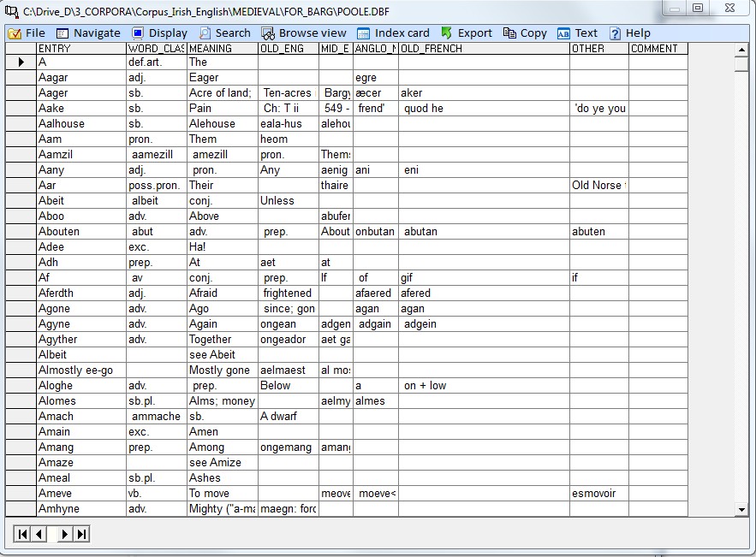
Task: Open the Navigate menu
Action: (88, 33)
